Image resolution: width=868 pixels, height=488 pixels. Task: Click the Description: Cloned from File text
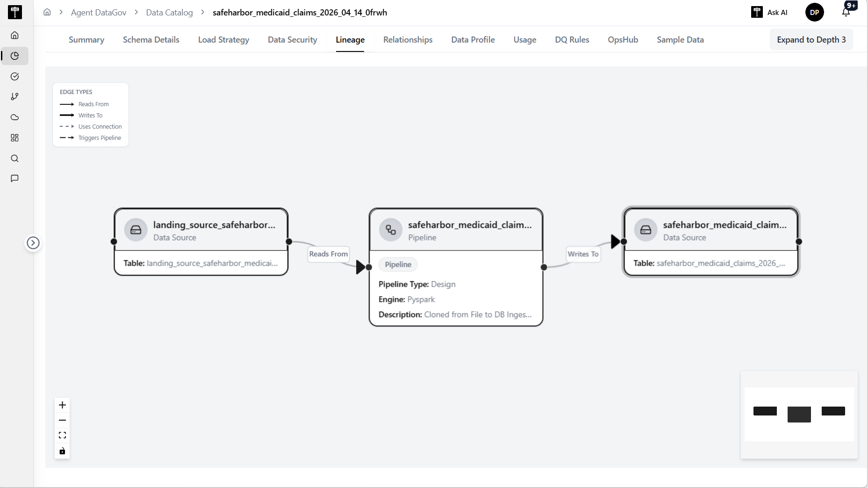click(455, 315)
